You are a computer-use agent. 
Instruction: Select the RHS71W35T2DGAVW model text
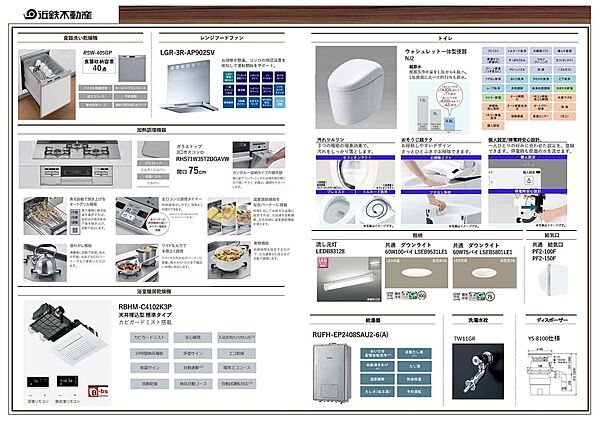click(x=202, y=159)
